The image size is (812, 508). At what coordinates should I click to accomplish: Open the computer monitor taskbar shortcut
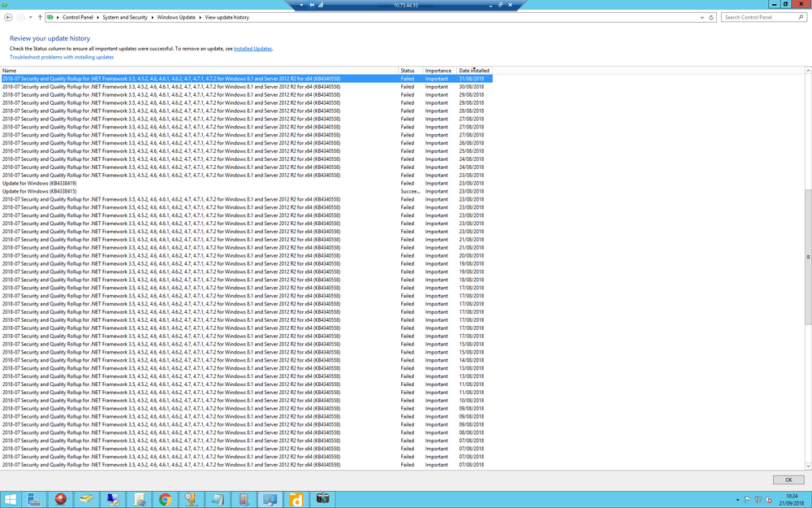click(x=113, y=499)
